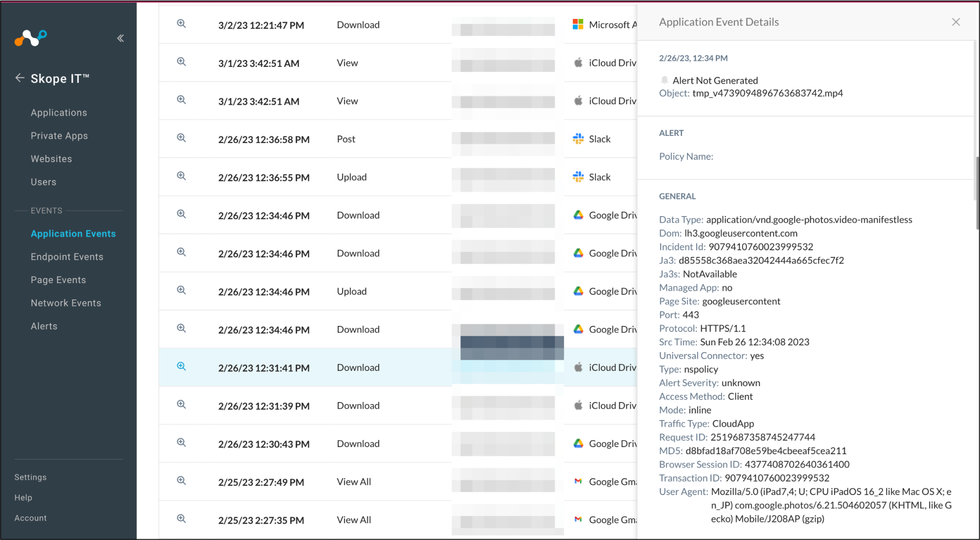Open the Account menu
The height and width of the screenshot is (540, 980).
point(30,518)
